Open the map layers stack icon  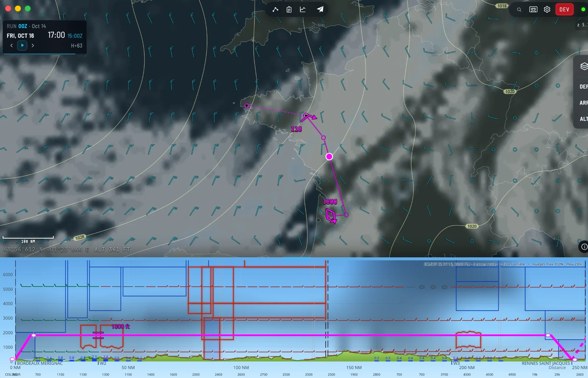pyautogui.click(x=584, y=66)
